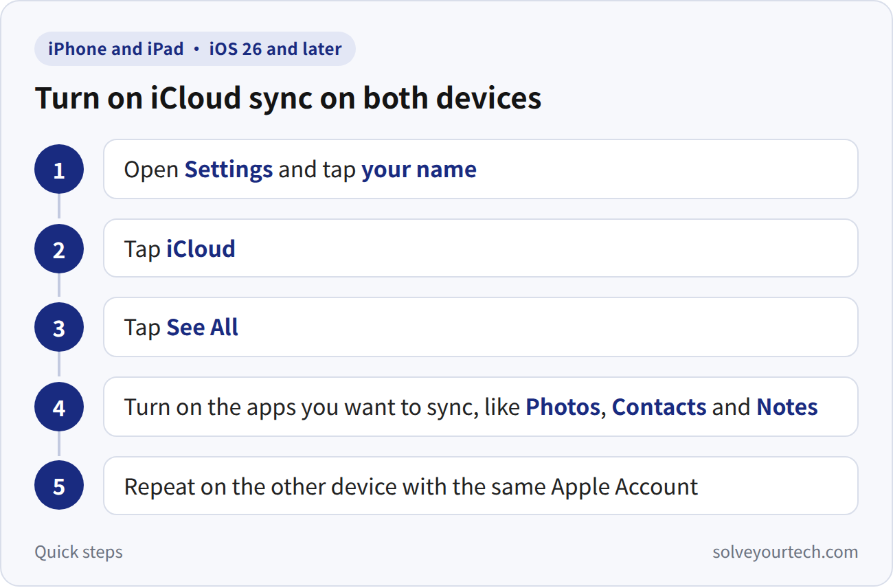893x588 pixels.
Task: Open the solveyourtech.com footer link
Action: 785,552
